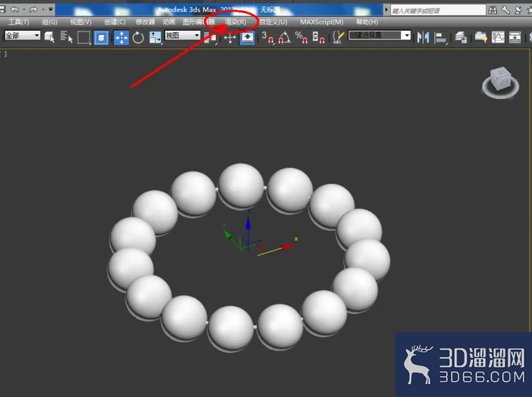Toggle the 3D Snaps button
Image resolution: width=532 pixels, height=397 pixels.
point(268,37)
